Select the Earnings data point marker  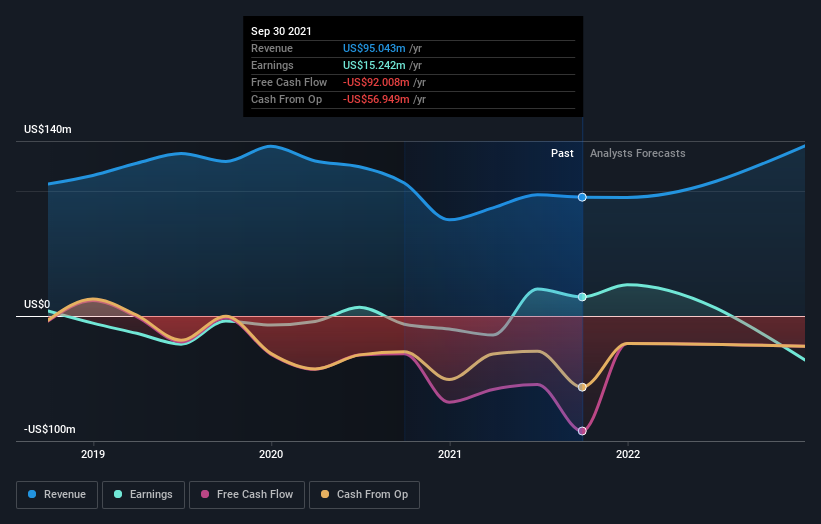point(582,297)
